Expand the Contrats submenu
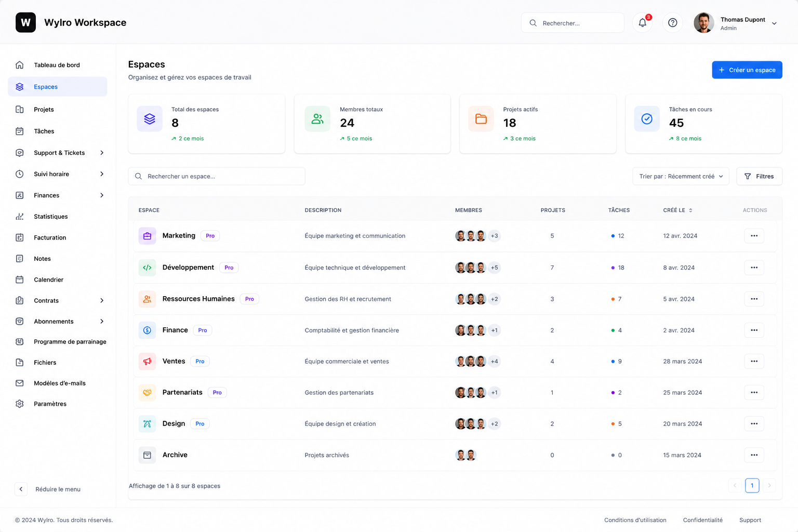 pos(102,301)
